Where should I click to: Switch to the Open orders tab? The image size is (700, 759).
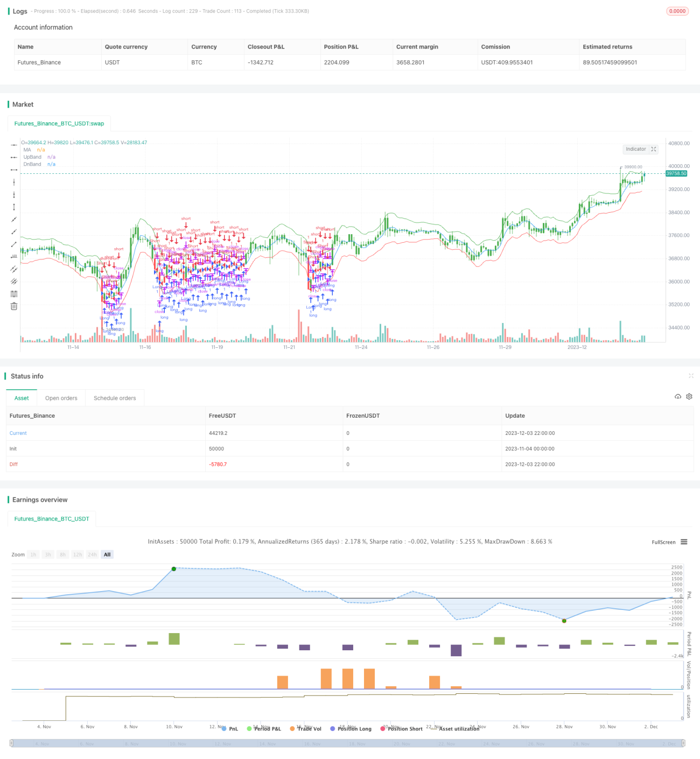click(61, 398)
